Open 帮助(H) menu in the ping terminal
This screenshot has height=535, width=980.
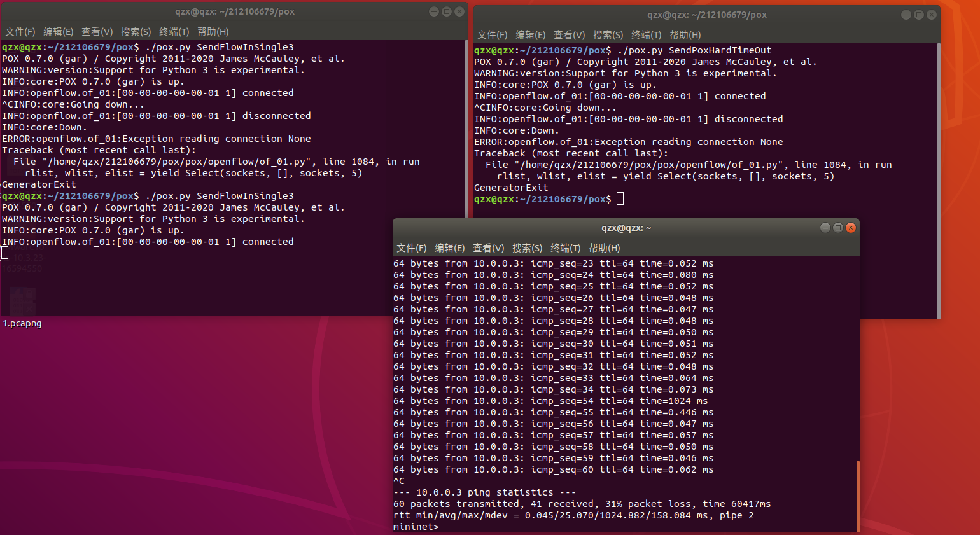click(x=605, y=248)
